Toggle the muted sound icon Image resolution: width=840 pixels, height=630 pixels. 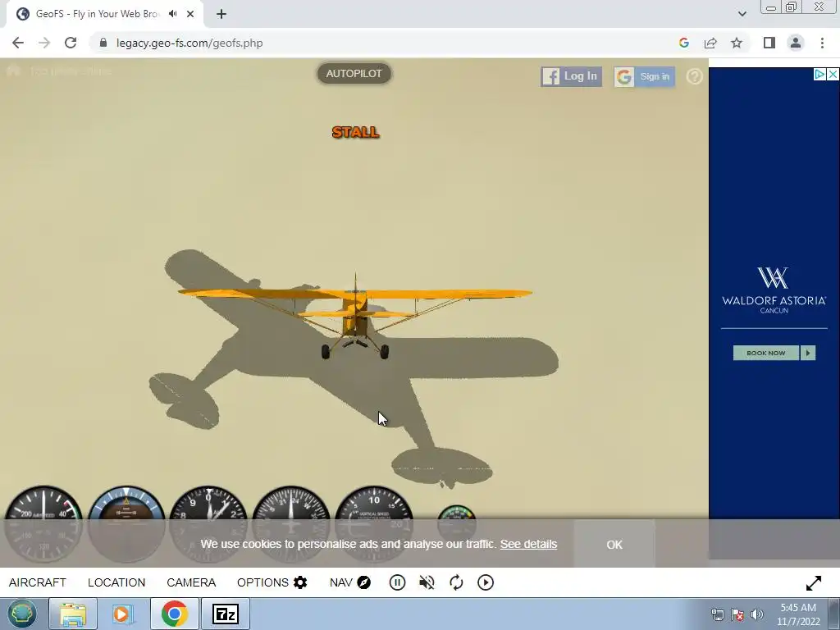(x=427, y=582)
